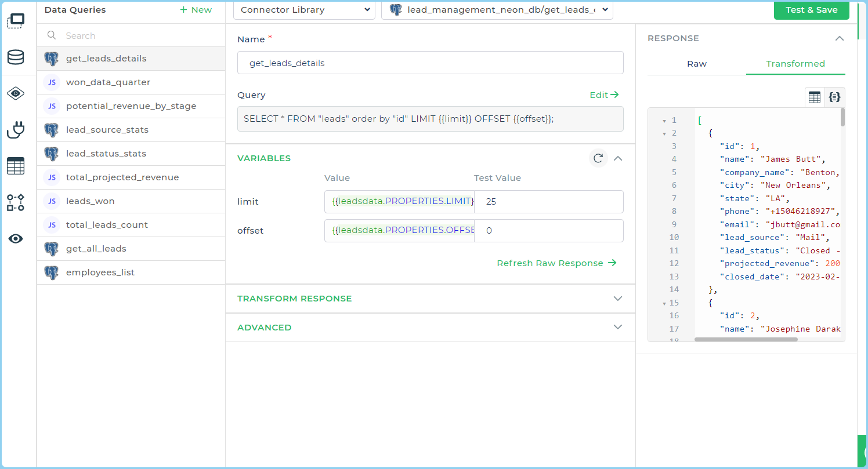Expand the Transform Response section
The height and width of the screenshot is (469, 868).
[x=429, y=299]
